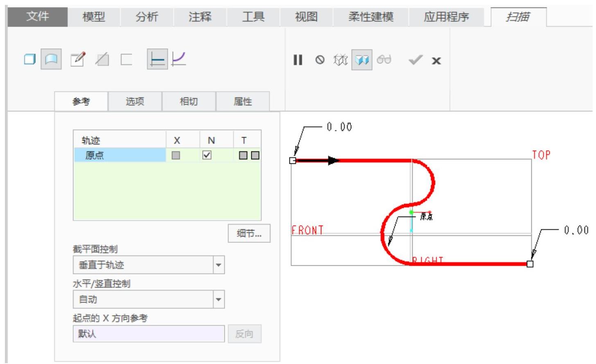Select the TOP datum plane label

point(541,155)
